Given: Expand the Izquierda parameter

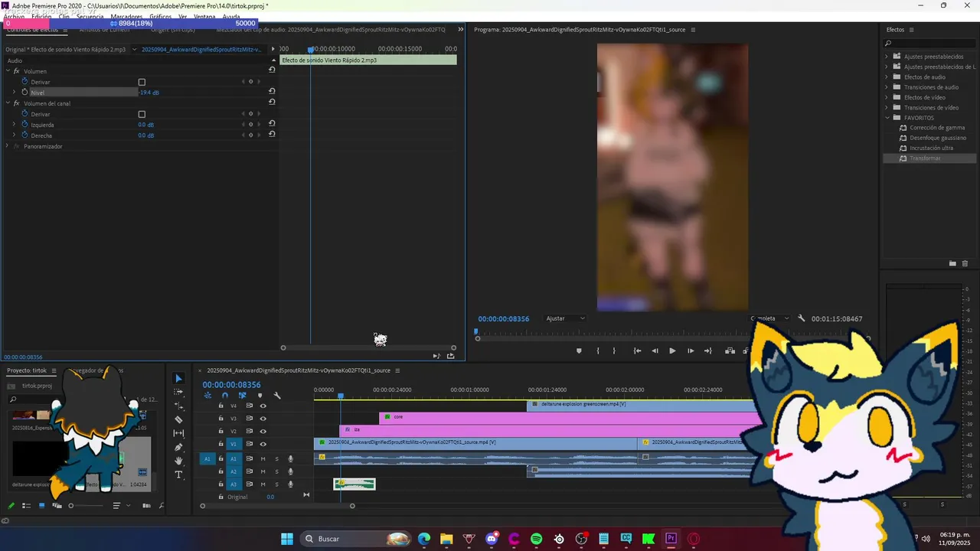Looking at the screenshot, I should click(14, 124).
